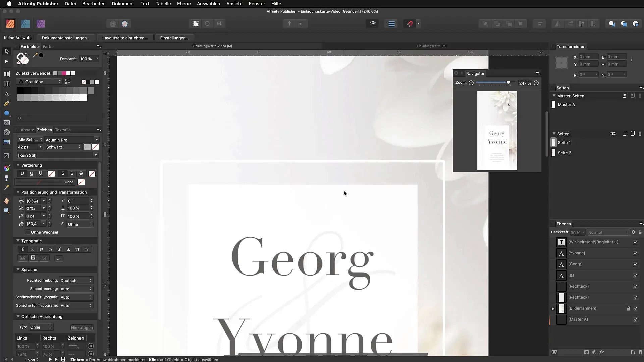Toggle visibility of the Bilderrahmen layer
This screenshot has height=362, width=644.
tap(635, 309)
